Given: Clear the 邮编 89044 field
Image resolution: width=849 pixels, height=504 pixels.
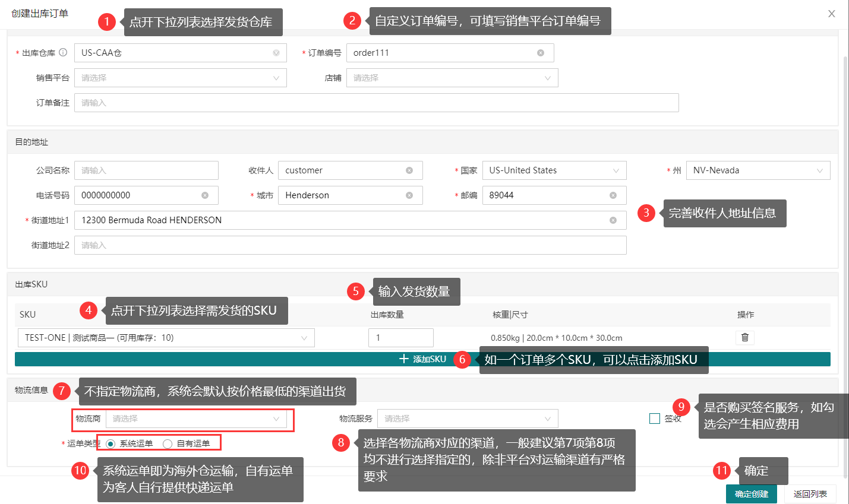Looking at the screenshot, I should point(613,195).
